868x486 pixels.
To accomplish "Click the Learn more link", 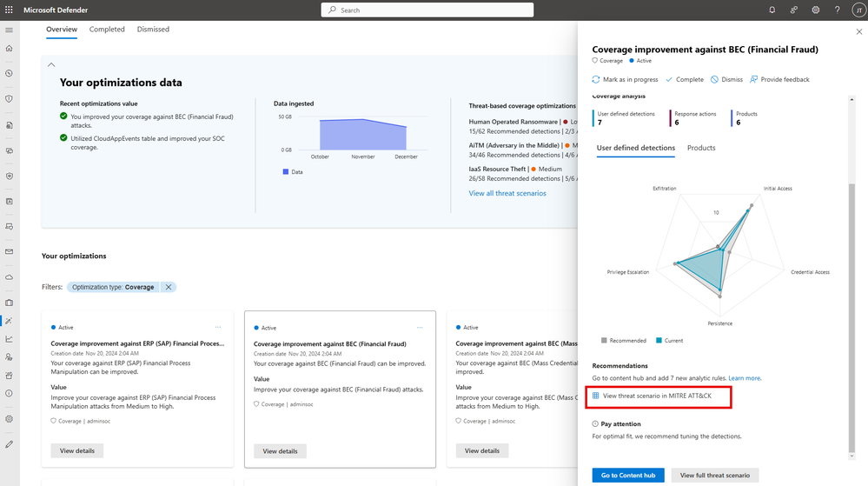I will pos(744,378).
